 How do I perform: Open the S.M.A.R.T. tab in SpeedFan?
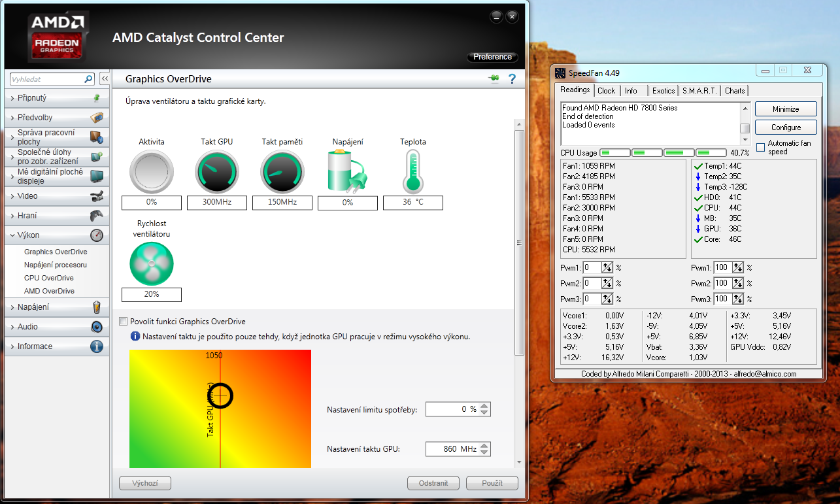(699, 91)
